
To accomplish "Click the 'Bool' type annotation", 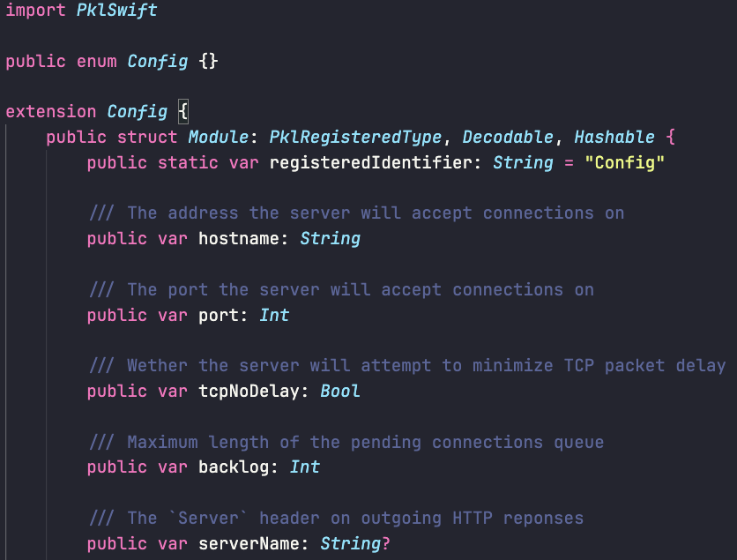I will (340, 392).
